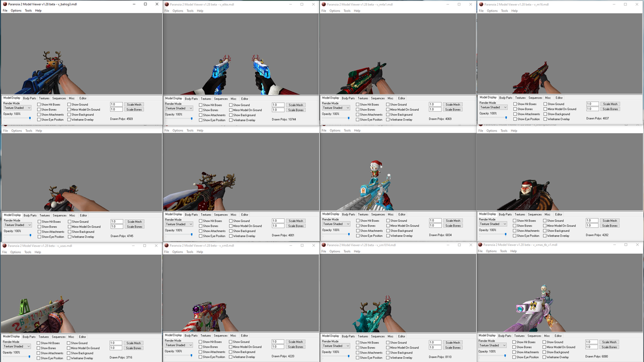
Task: Click the app icon in the v_elite.mdl title bar
Action: coord(167,5)
